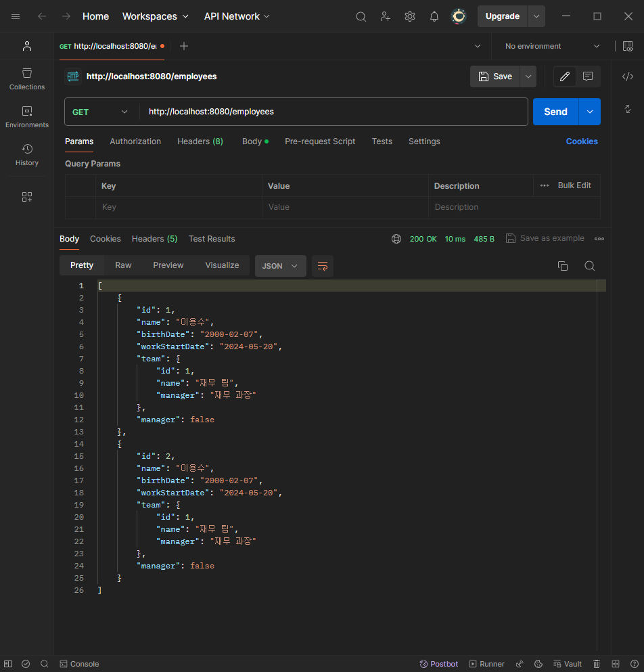Click the Upgrade button
Image resolution: width=644 pixels, height=672 pixels.
[x=503, y=16]
